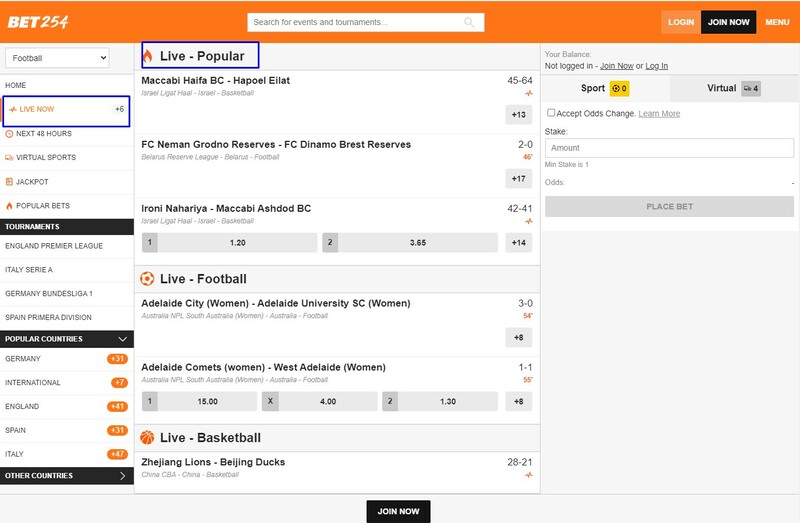Open the Learn More link
This screenshot has width=800, height=523.
(659, 113)
